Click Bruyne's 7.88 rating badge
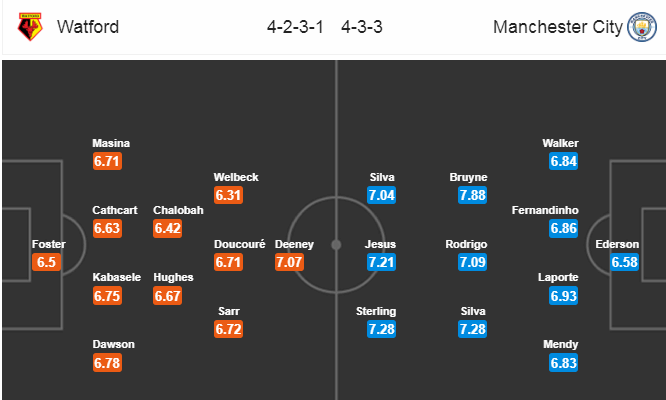 (x=472, y=195)
